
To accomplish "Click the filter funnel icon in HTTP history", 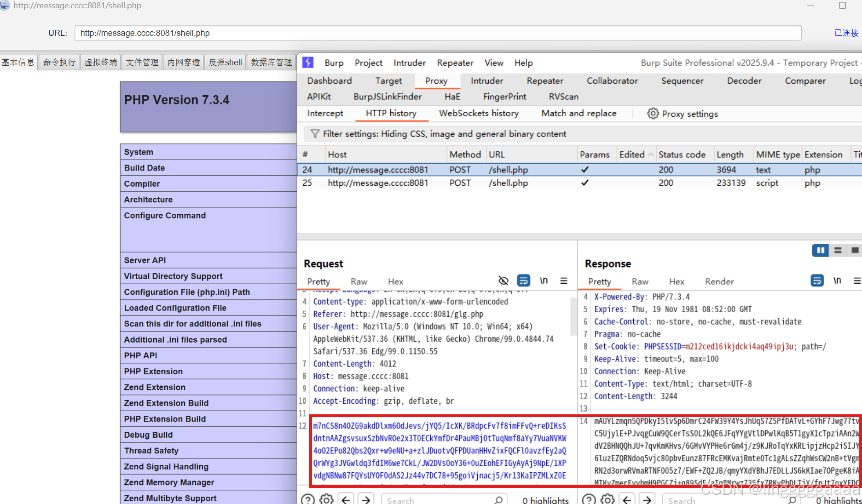I will [315, 134].
